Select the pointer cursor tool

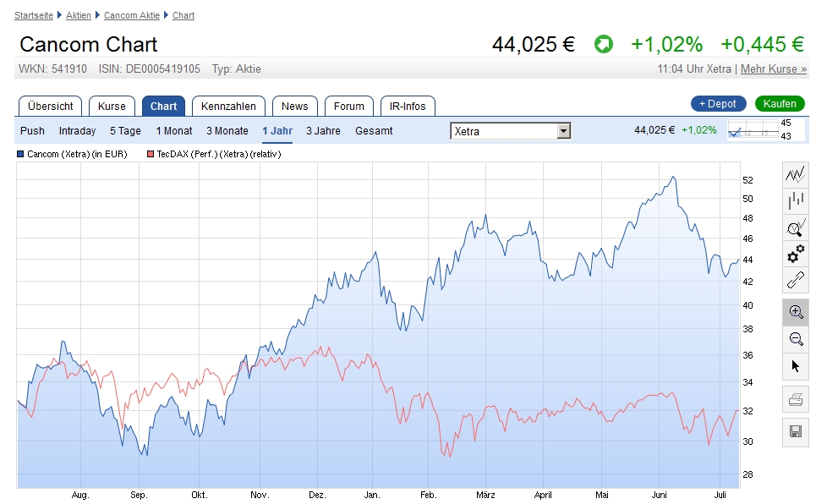coord(795,366)
